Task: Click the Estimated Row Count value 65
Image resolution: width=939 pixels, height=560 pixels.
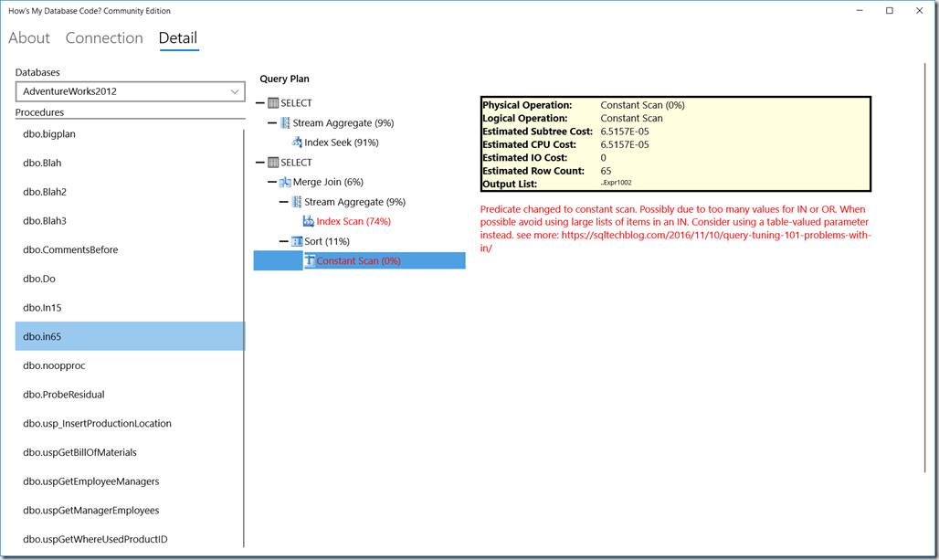Action: (x=606, y=171)
